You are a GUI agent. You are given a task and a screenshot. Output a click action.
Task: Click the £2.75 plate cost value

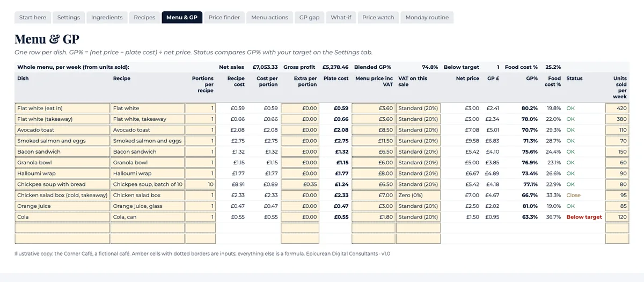pyautogui.click(x=341, y=141)
